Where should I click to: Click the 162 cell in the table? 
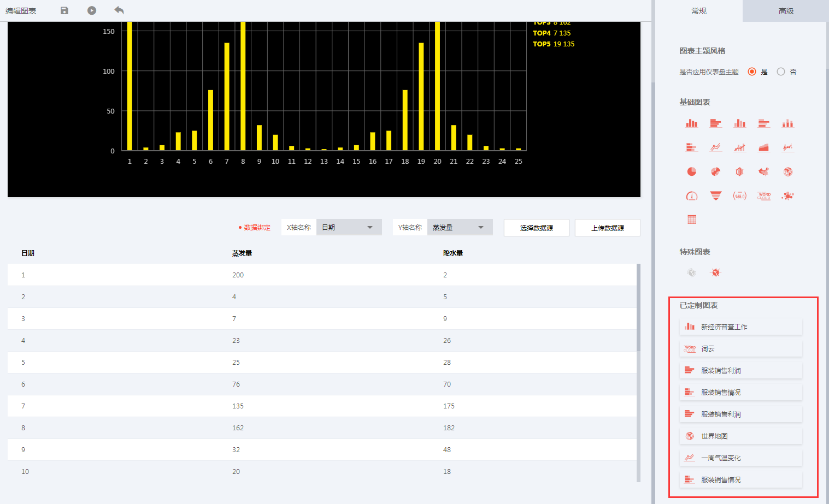238,428
